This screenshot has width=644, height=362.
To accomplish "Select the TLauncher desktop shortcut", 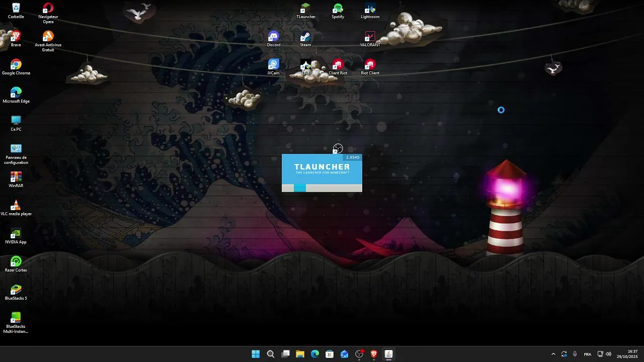I will coord(306,11).
